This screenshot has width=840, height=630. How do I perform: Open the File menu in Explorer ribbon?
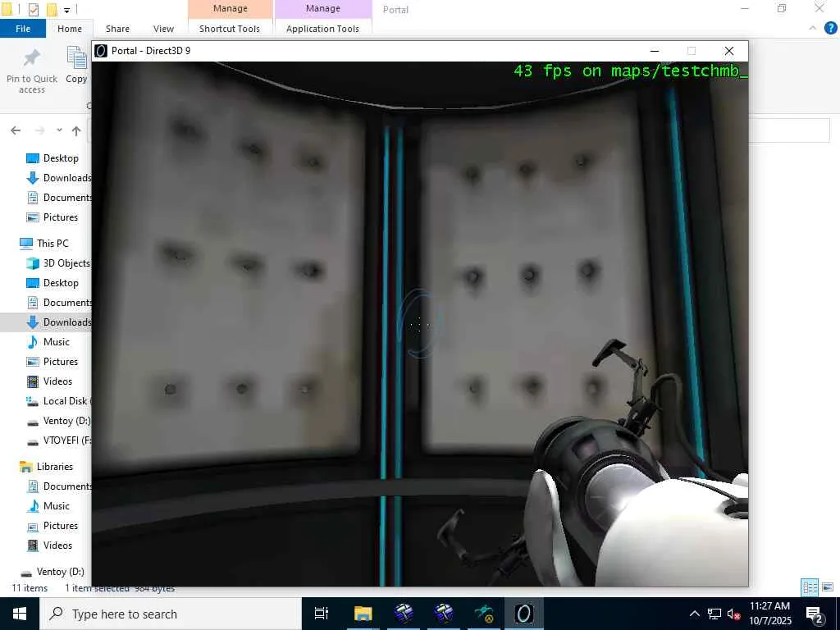coord(22,29)
